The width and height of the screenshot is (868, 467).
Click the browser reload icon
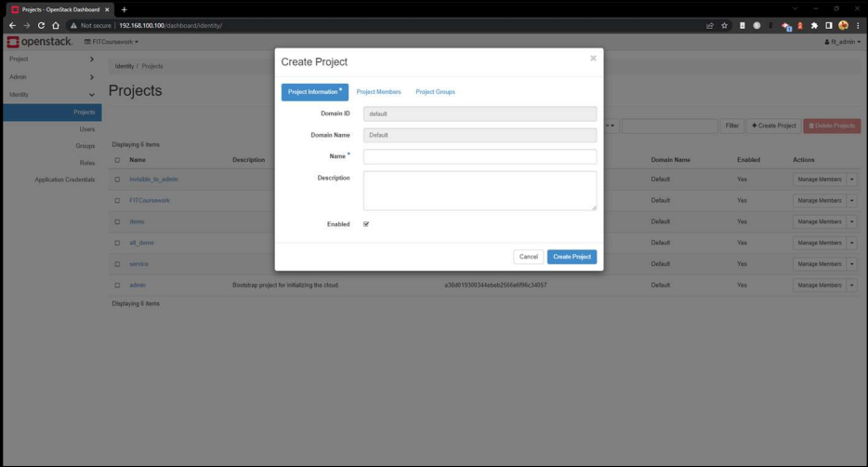coord(41,25)
